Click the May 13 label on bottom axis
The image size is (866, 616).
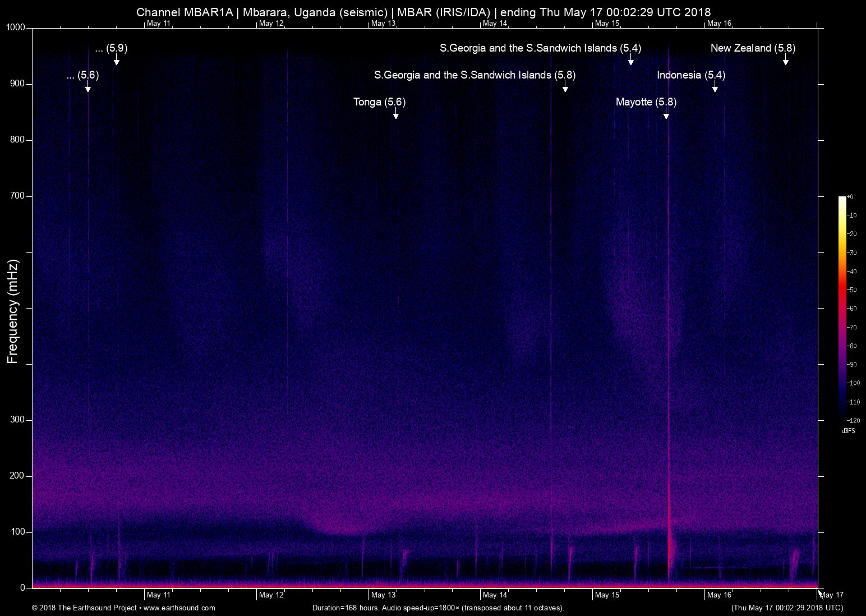click(383, 595)
